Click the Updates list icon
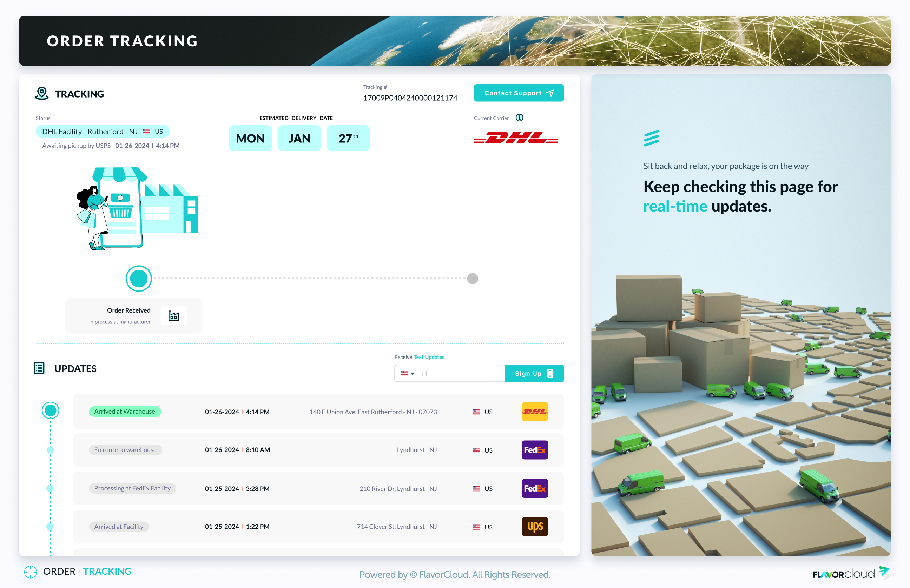The width and height of the screenshot is (910, 588). 39,368
